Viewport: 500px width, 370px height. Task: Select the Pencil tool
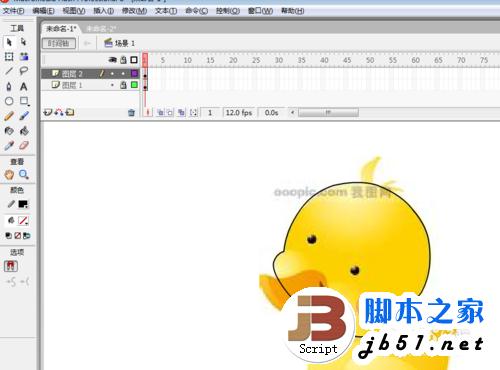click(x=9, y=116)
